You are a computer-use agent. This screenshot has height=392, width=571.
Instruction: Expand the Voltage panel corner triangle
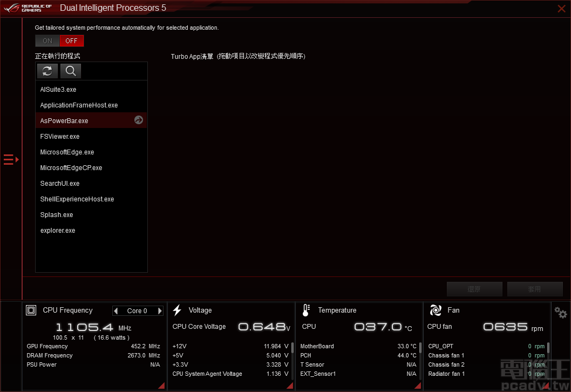click(290, 386)
